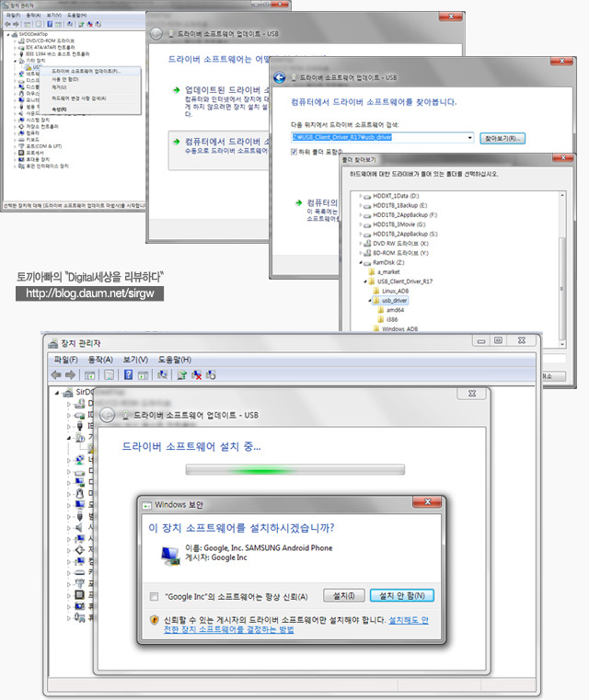The width and height of the screenshot is (589, 700).
Task: Expand HDDXT_1Data (D:) in folder browser
Action: coord(361,196)
